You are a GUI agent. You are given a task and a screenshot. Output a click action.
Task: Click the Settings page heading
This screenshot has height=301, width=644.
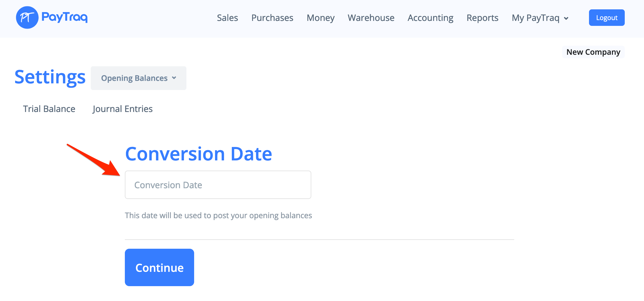[x=50, y=77]
